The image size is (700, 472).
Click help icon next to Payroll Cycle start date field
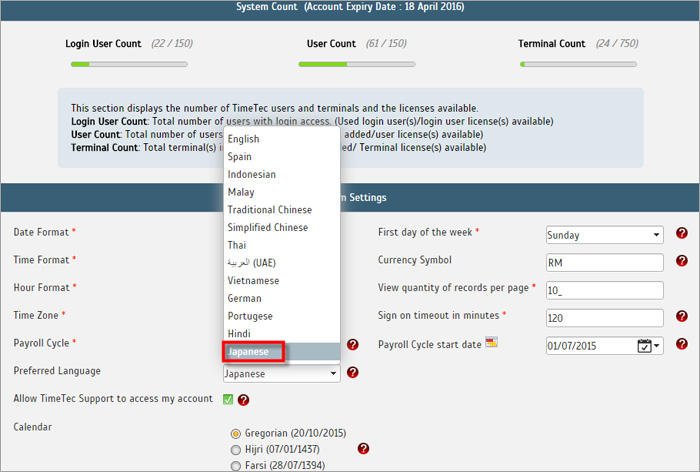coord(682,344)
